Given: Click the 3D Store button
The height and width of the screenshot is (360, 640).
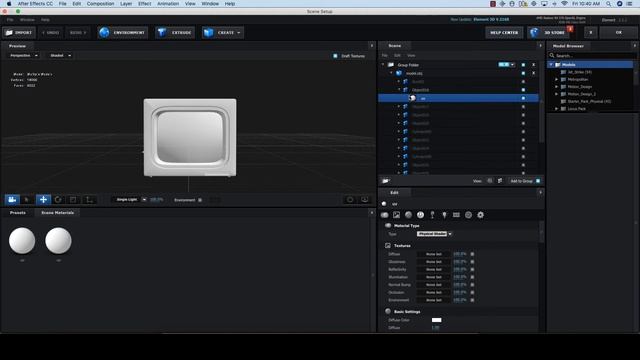Looking at the screenshot, I should click(548, 32).
